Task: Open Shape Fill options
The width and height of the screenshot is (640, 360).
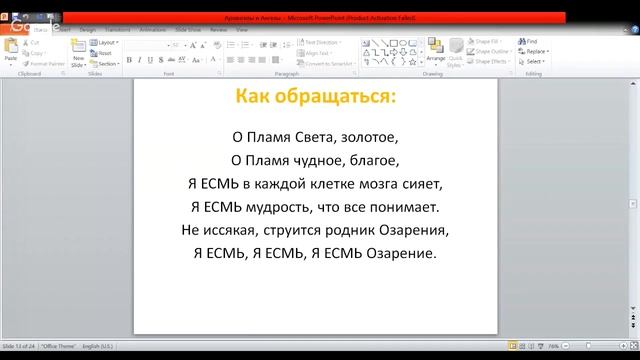Action: tap(484, 41)
